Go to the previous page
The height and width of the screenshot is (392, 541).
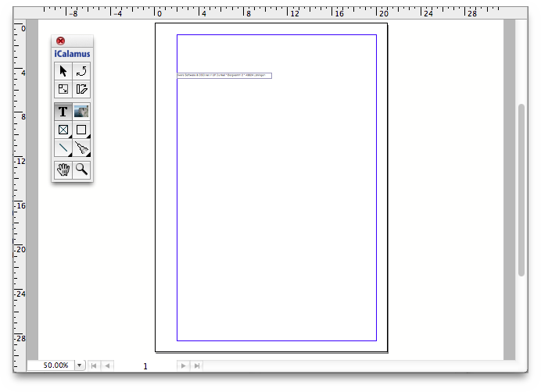107,365
